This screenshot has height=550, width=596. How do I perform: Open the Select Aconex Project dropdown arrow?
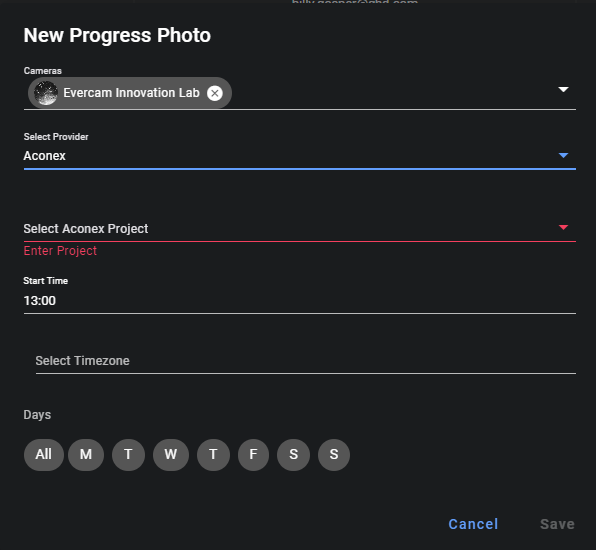click(563, 227)
